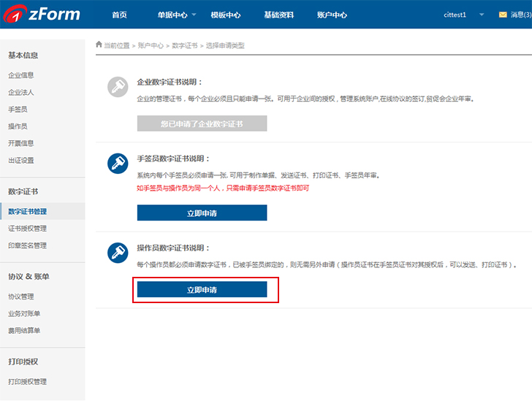This screenshot has height=401, width=532.
Task: Open 印章签名管理 sidebar link
Action: pyautogui.click(x=27, y=245)
